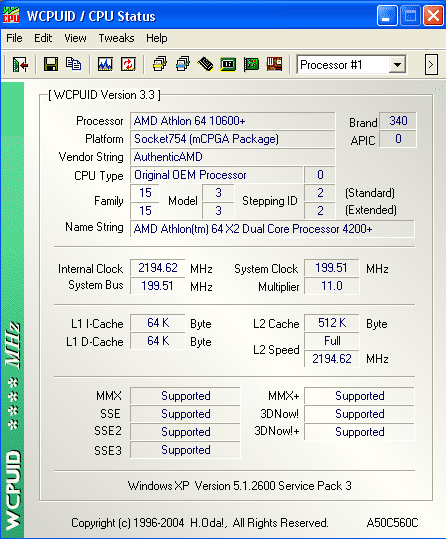
Task: Click the Processor field AMD Athlon 64 10600+
Action: tap(232, 121)
